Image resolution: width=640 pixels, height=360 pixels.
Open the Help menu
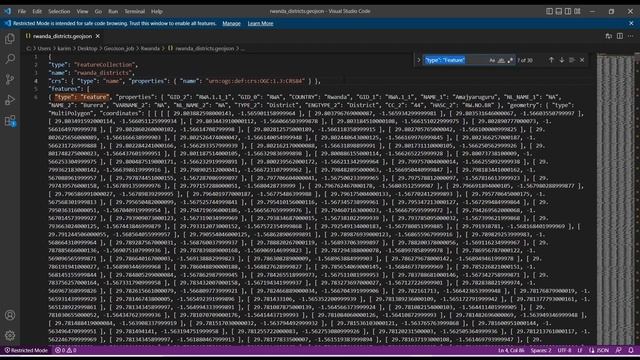tap(157, 11)
